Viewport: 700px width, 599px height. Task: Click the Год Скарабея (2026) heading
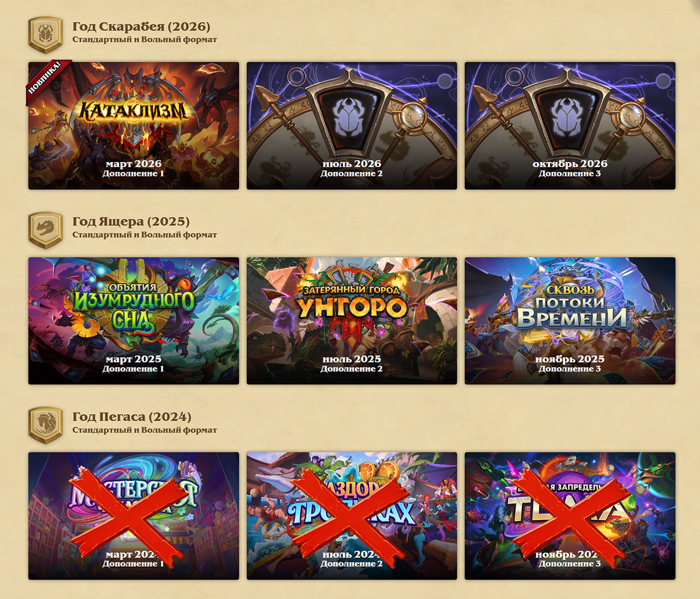coord(141,26)
